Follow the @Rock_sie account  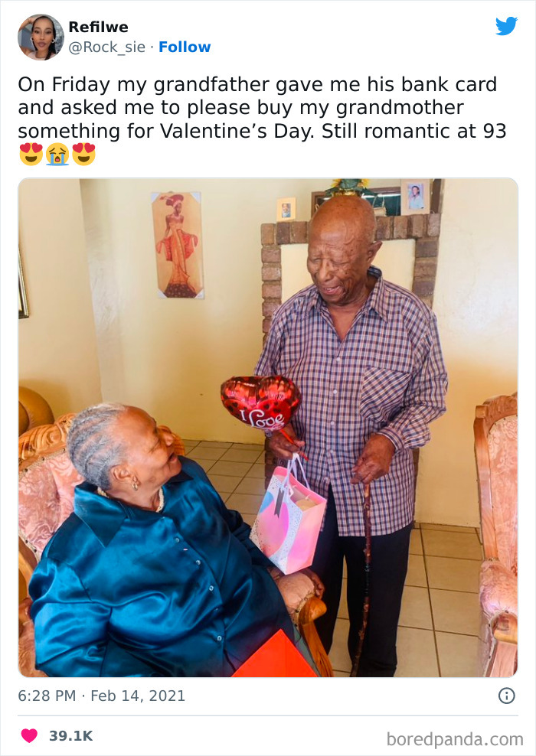click(x=185, y=47)
